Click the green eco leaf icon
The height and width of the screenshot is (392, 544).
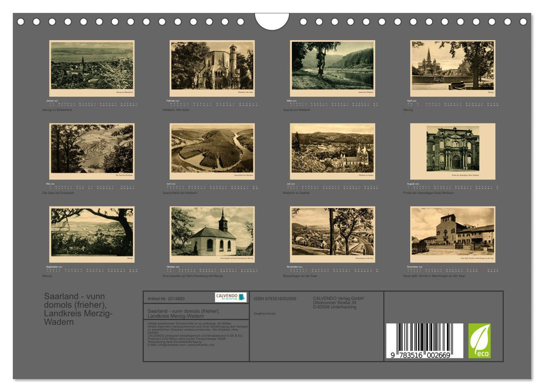(x=479, y=340)
